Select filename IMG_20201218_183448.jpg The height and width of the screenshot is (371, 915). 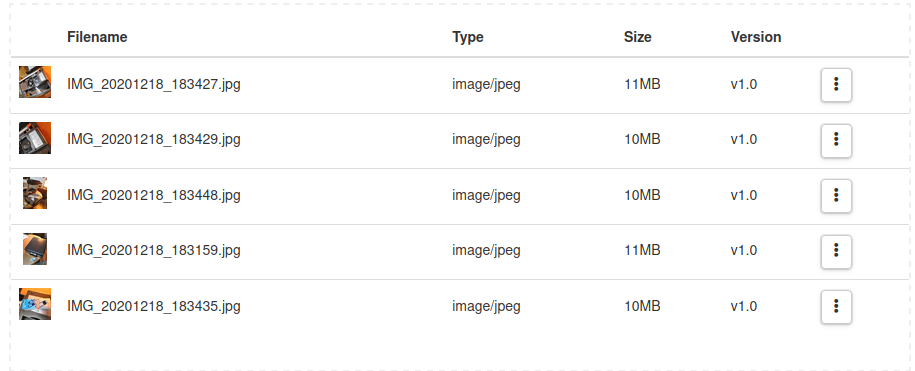pos(154,195)
